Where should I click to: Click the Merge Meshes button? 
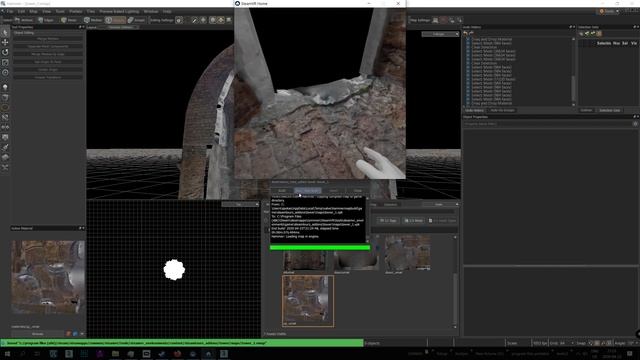[48, 39]
